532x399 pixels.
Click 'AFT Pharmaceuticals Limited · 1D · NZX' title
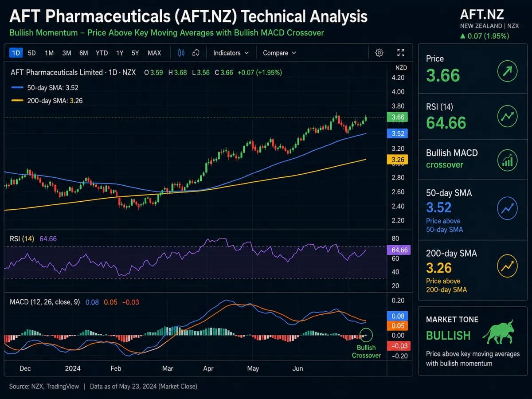coord(73,72)
